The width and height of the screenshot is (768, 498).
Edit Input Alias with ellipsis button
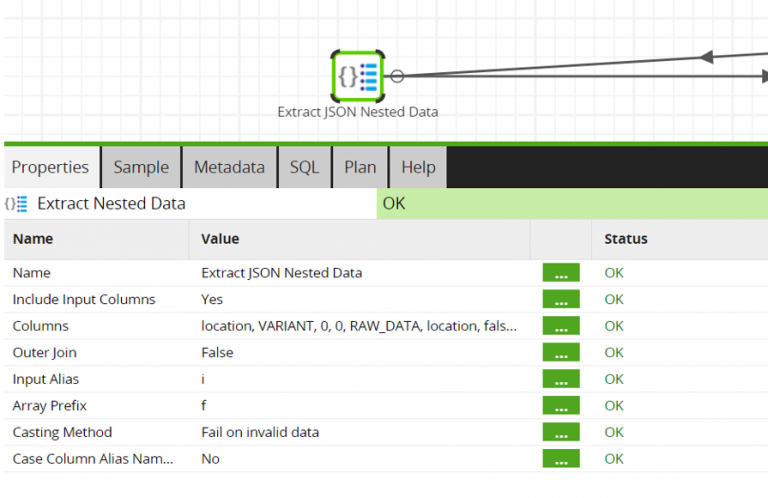pos(561,379)
